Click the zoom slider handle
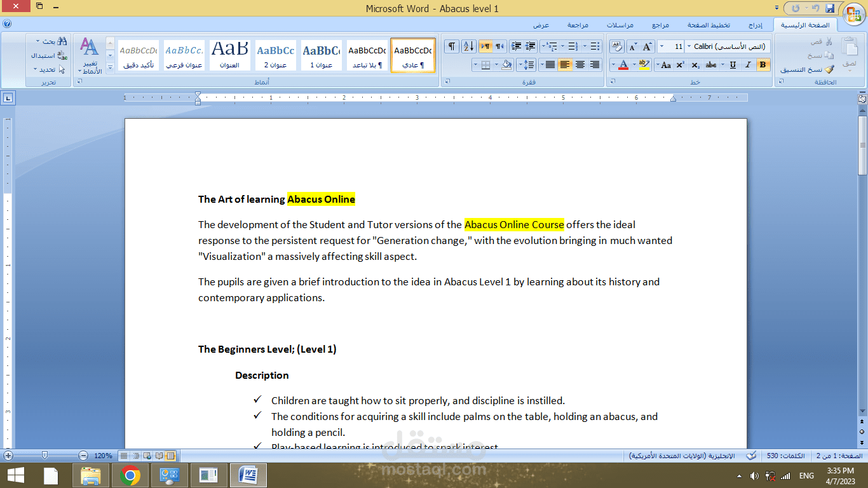This screenshot has width=868, height=488. coord(44,456)
